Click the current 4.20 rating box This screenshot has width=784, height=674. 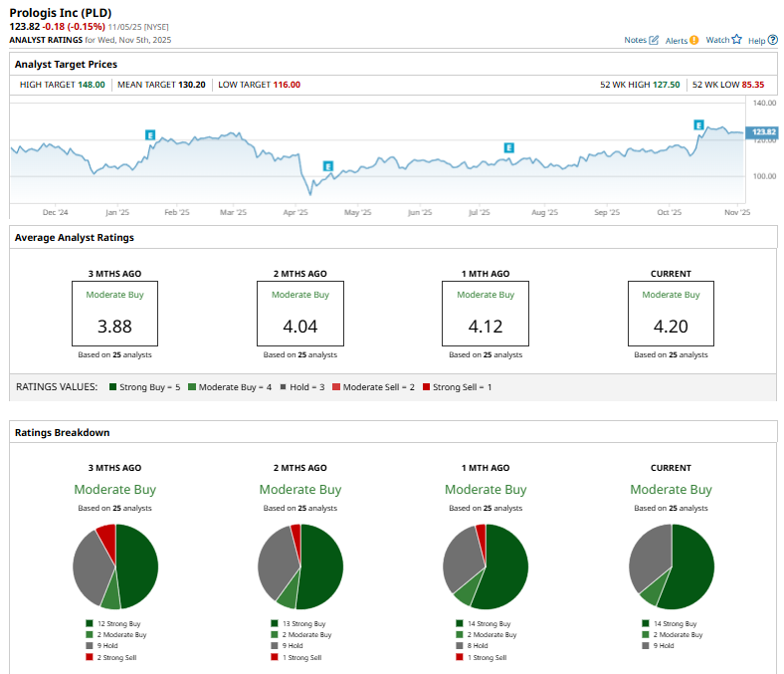tap(671, 314)
